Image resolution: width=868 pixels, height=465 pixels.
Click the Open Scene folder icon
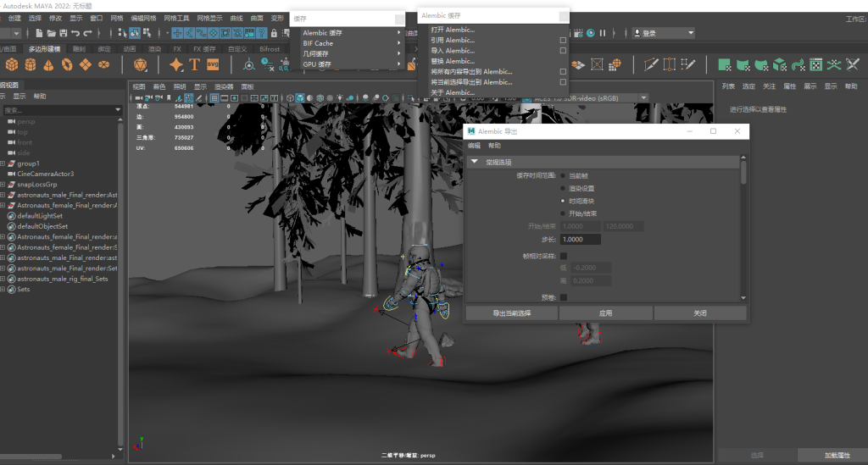[x=52, y=33]
